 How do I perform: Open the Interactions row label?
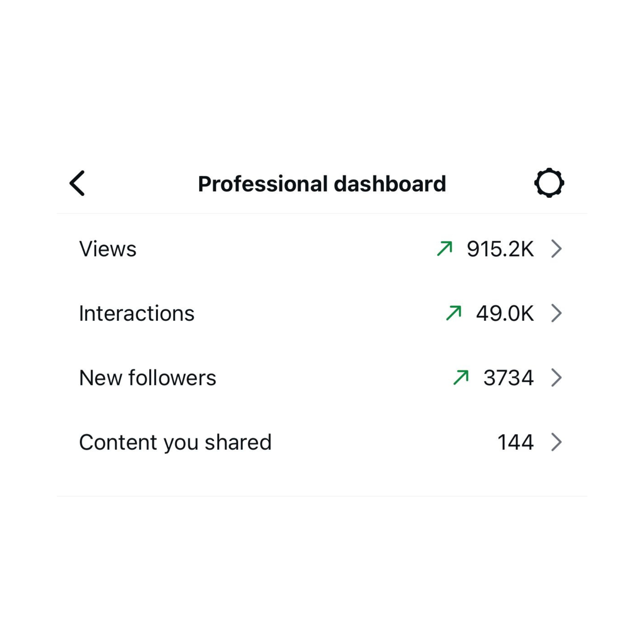click(x=137, y=313)
